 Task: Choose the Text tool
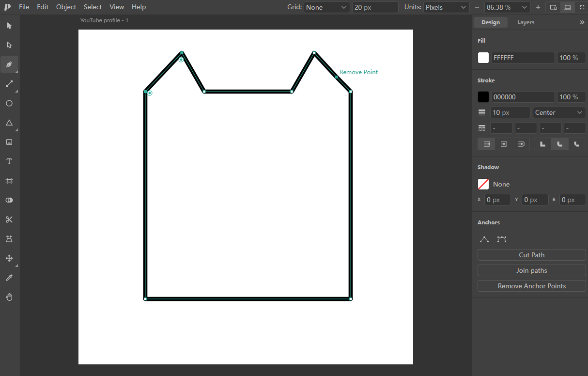click(9, 161)
